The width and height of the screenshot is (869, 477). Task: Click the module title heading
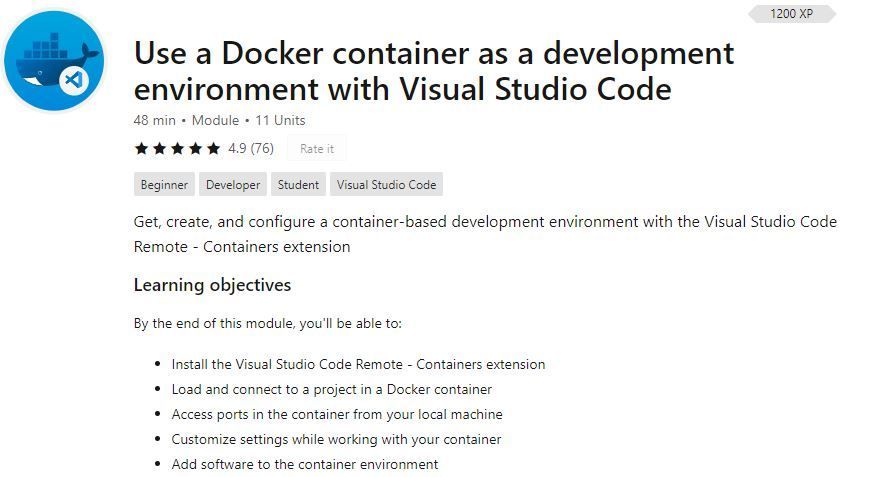(x=434, y=71)
